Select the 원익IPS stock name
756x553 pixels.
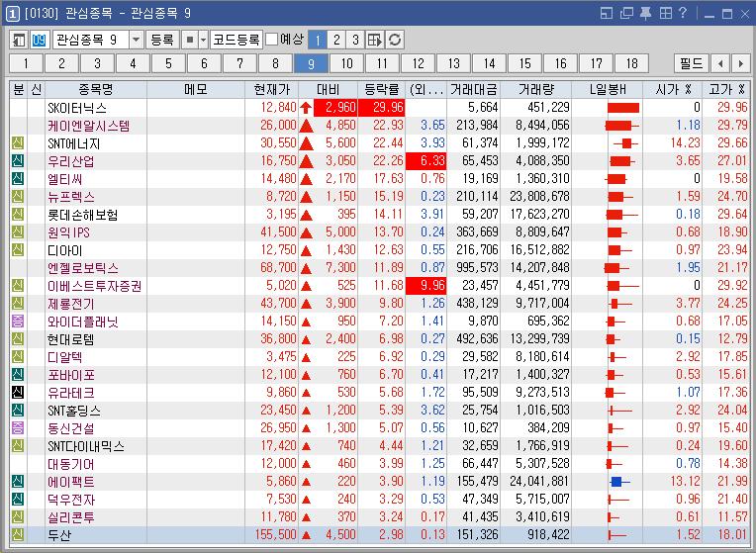click(68, 231)
